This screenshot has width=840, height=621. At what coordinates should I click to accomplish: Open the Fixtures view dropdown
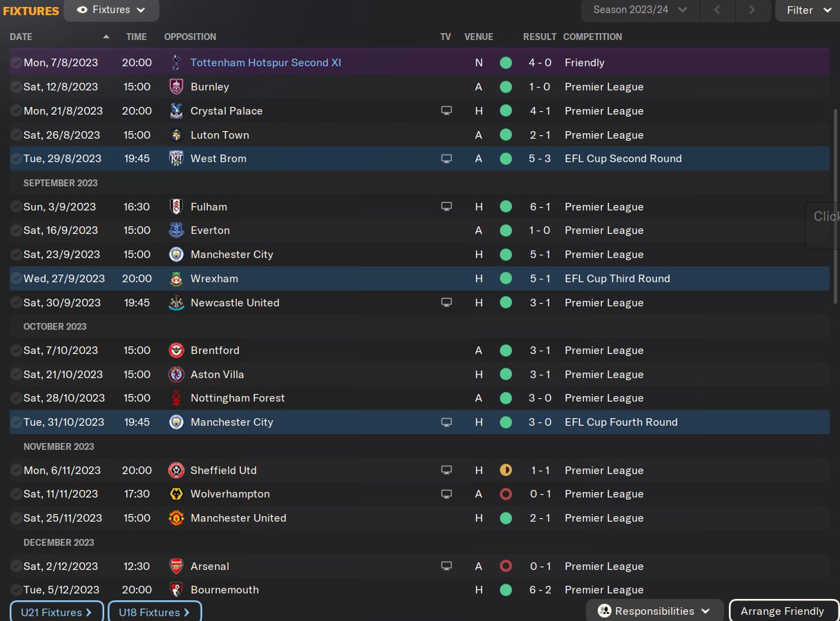tap(111, 10)
